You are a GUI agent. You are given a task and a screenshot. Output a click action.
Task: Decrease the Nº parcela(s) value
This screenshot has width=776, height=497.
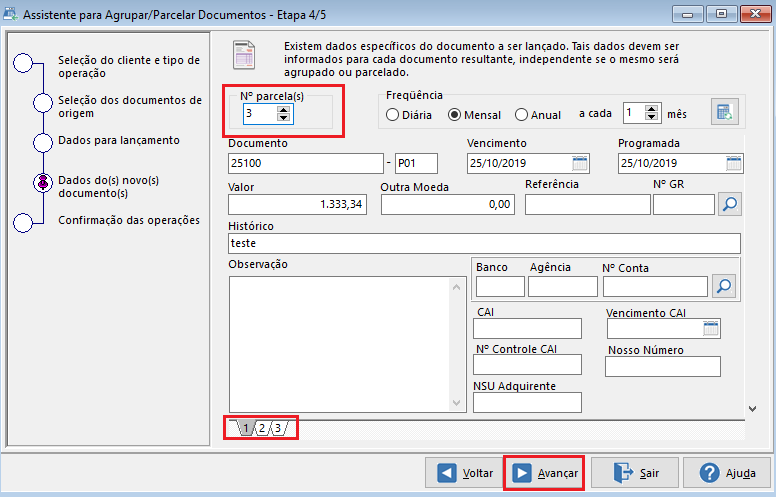[283, 118]
